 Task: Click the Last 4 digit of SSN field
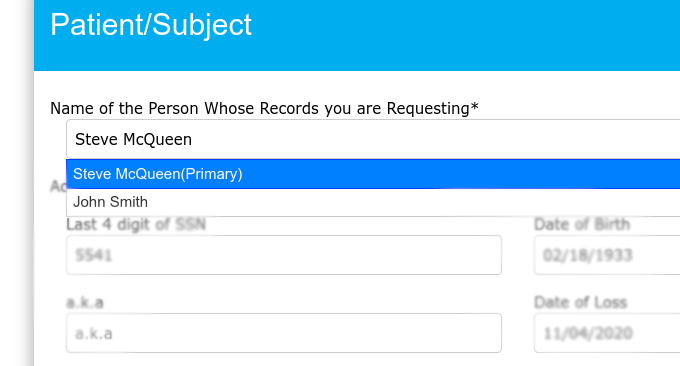pos(284,255)
